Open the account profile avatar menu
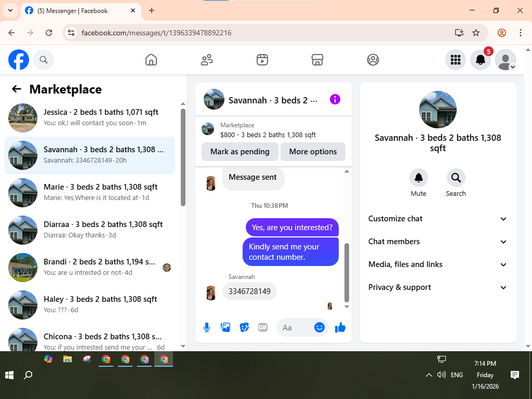Viewport: 532px width, 399px height. click(506, 60)
